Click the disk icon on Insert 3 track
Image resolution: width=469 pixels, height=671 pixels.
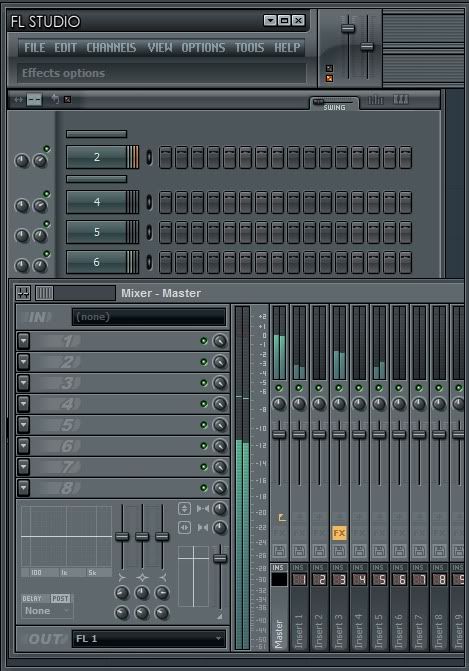[x=339, y=551]
